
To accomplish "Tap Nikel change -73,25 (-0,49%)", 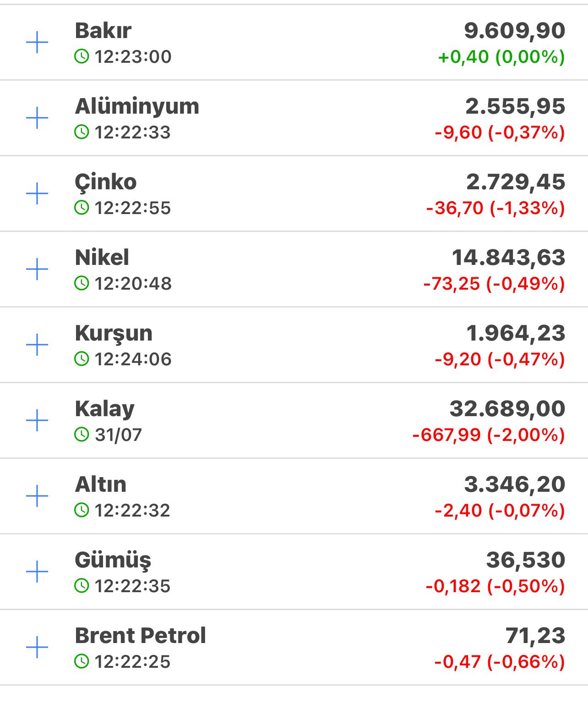I will [494, 284].
